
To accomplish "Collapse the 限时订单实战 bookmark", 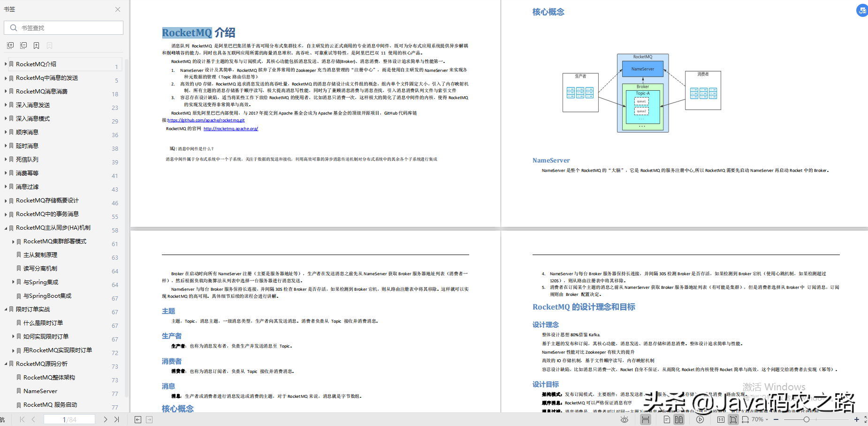I will [6, 310].
